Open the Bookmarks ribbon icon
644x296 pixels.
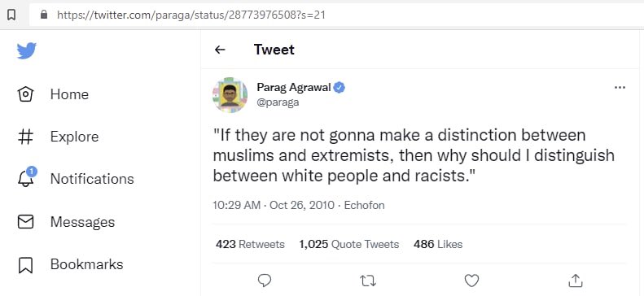point(25,264)
